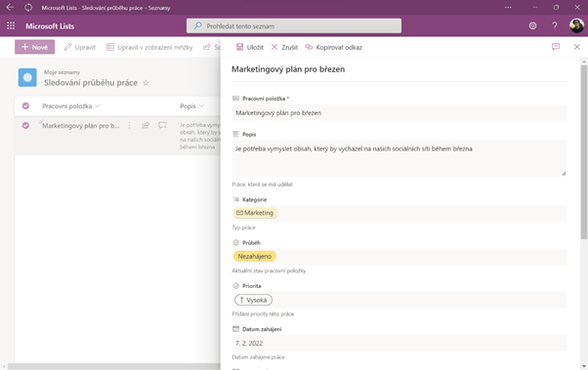Open the app launcher waffle icon
588x370 pixels.
pos(11,25)
